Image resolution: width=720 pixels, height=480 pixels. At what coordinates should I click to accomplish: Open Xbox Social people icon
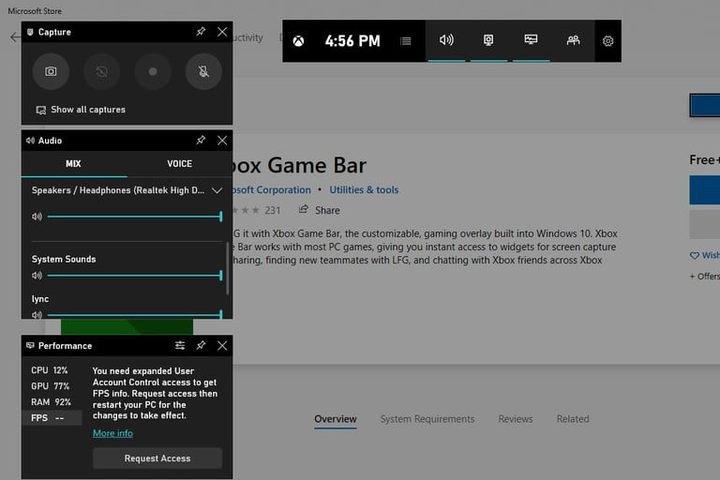pyautogui.click(x=573, y=40)
